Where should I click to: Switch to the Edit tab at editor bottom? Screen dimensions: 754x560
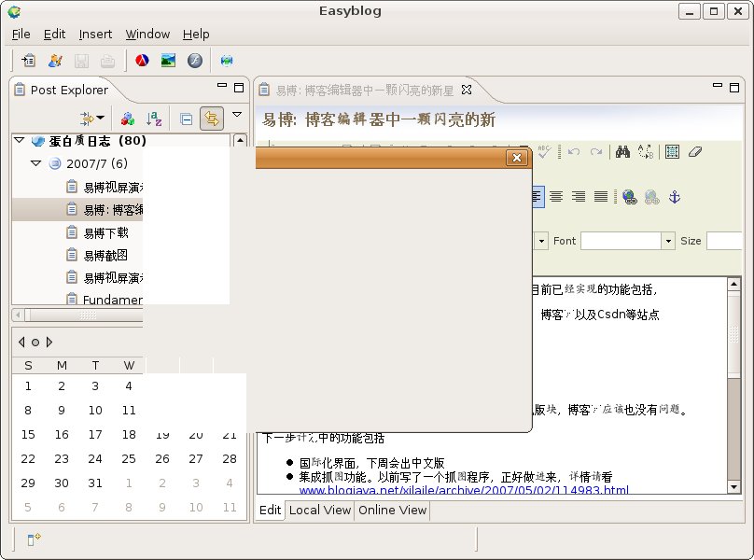tap(270, 510)
